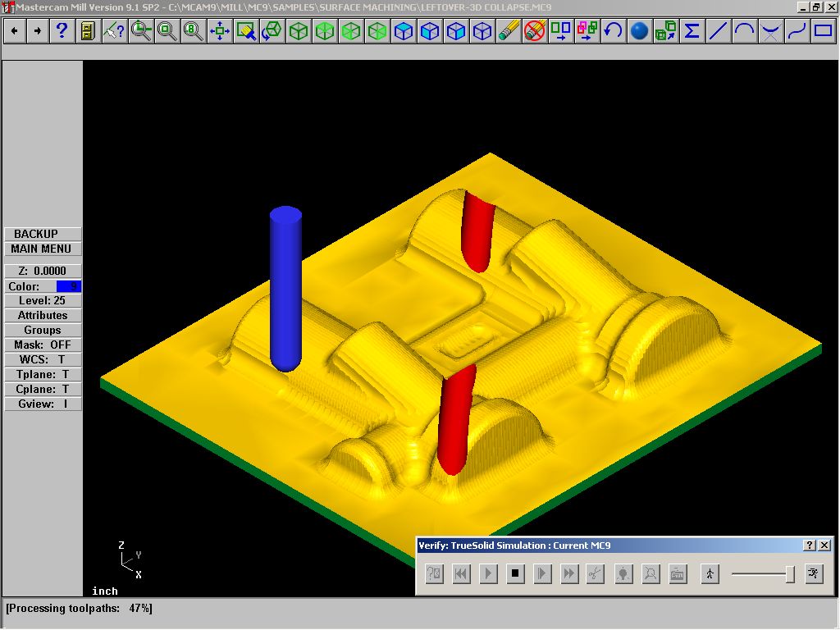Click the Fit to screen icon
The height and width of the screenshot is (630, 840).
pos(219,31)
